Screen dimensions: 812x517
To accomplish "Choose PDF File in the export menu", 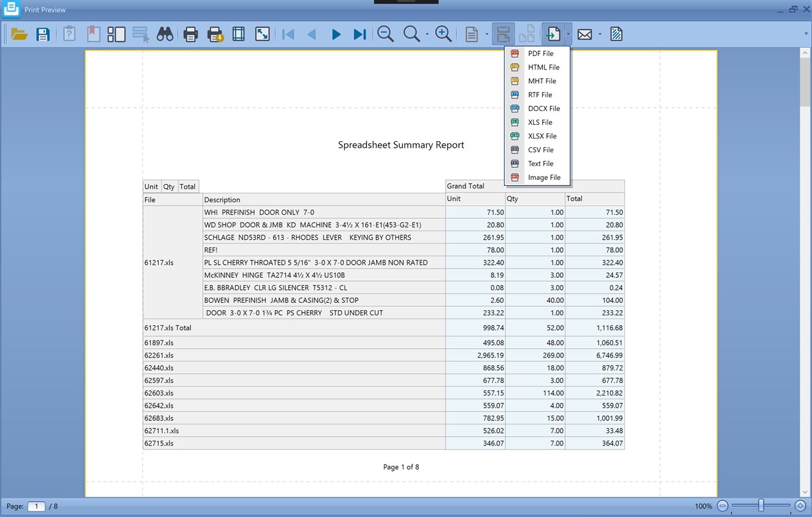I will pos(540,53).
